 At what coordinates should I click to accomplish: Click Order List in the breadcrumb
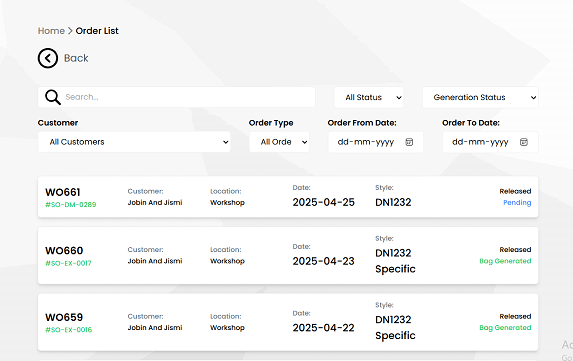(x=97, y=31)
